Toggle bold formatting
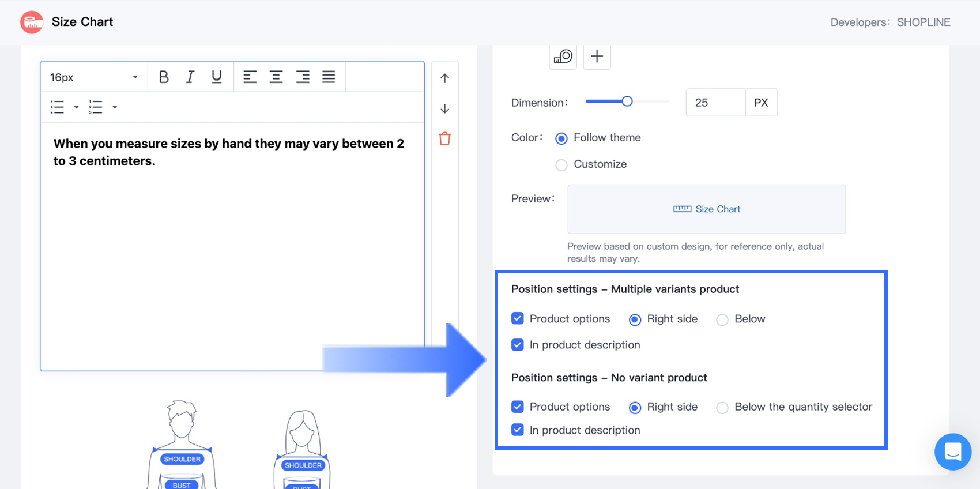The width and height of the screenshot is (980, 489). (164, 77)
